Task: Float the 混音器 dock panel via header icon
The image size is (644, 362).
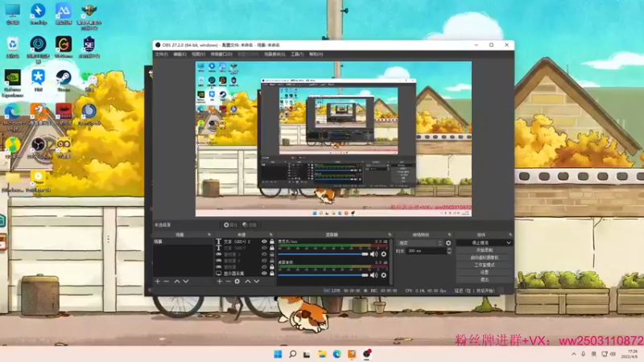Action: [x=390, y=235]
